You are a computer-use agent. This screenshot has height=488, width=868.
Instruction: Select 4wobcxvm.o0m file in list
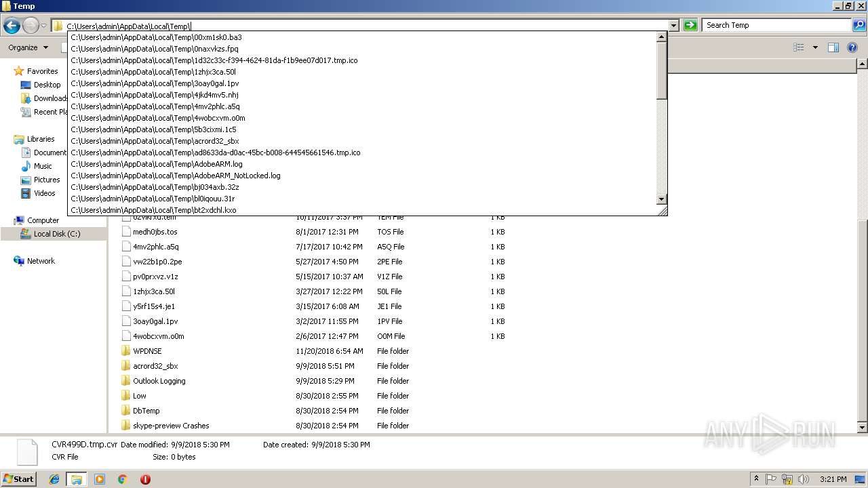[158, 336]
